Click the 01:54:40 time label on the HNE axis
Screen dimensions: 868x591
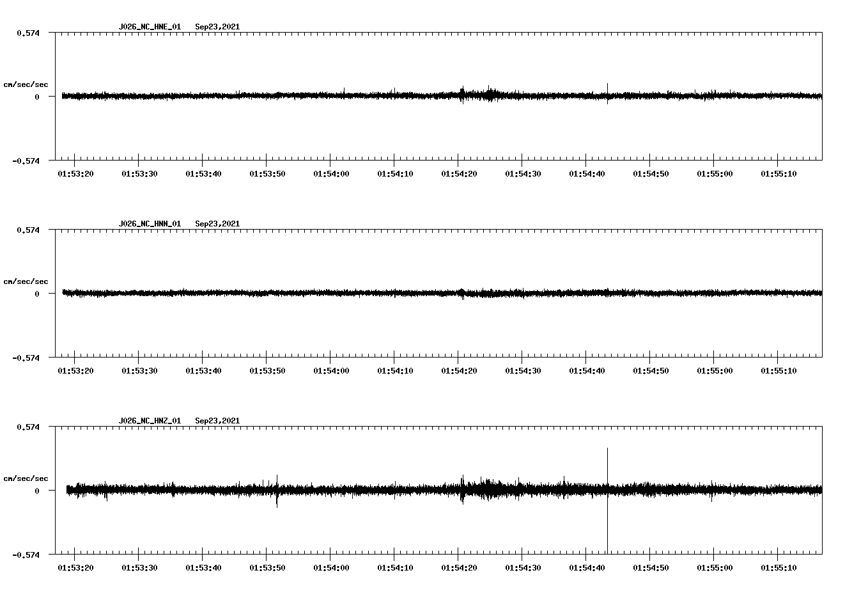587,174
